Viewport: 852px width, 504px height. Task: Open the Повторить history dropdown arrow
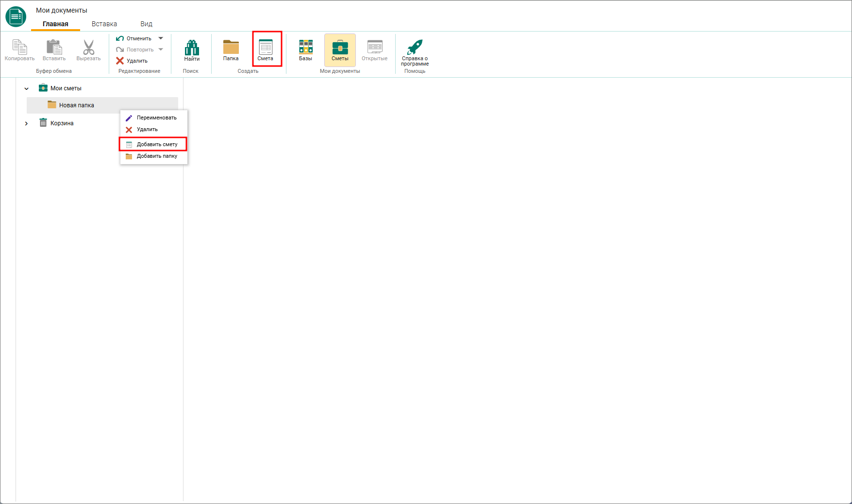pos(161,50)
